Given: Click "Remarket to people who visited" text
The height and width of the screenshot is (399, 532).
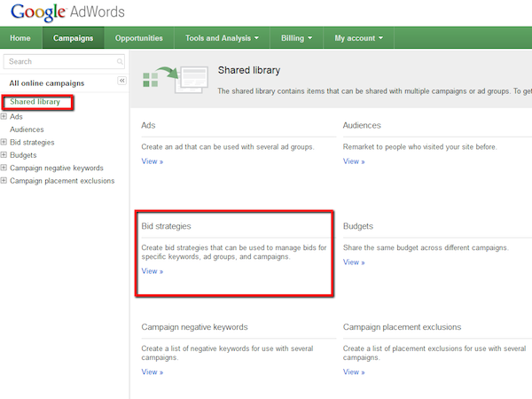Looking at the screenshot, I should 420,147.
